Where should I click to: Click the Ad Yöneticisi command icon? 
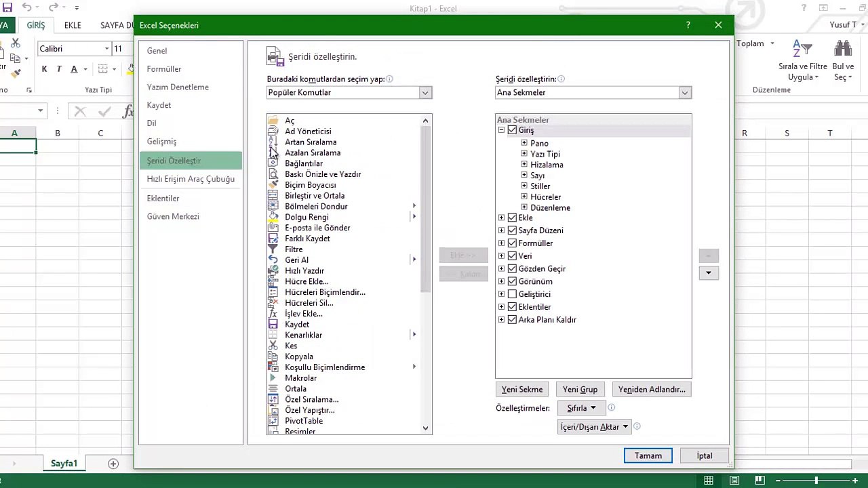click(273, 131)
